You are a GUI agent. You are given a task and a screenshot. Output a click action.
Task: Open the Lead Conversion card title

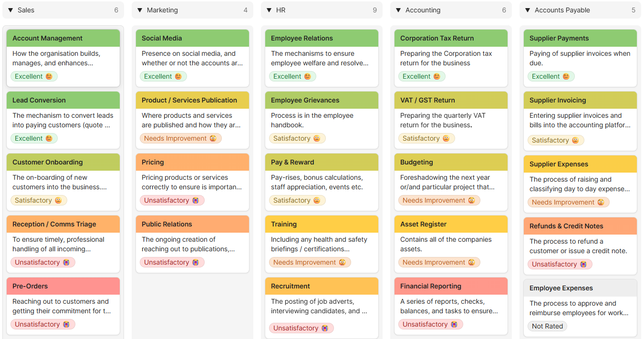pos(39,100)
